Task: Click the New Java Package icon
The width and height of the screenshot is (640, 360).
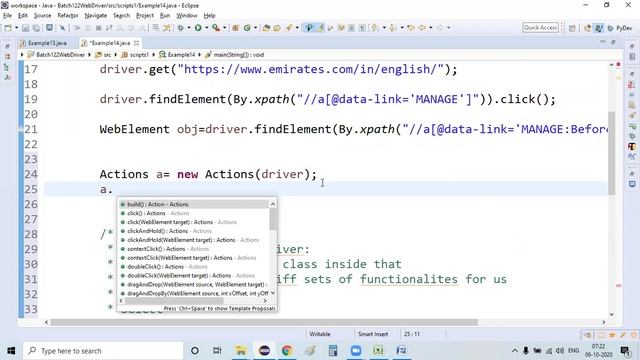Action: tap(236, 28)
